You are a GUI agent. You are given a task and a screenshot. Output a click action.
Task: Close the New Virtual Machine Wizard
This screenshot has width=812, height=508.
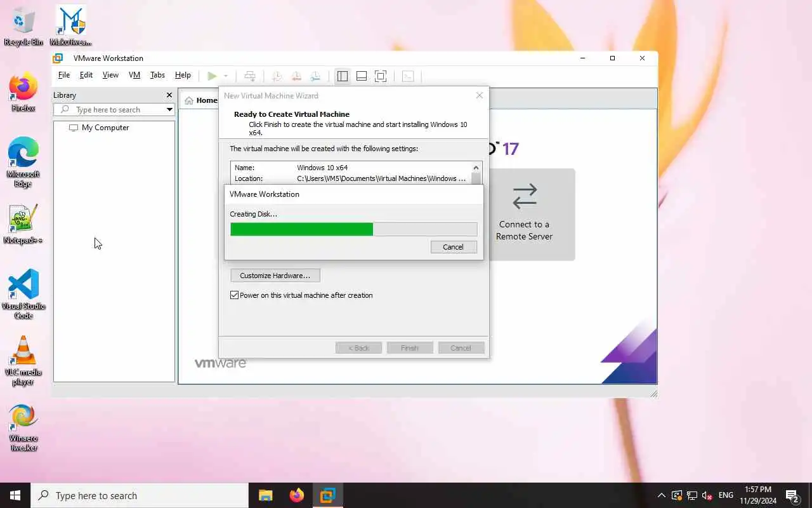point(480,95)
